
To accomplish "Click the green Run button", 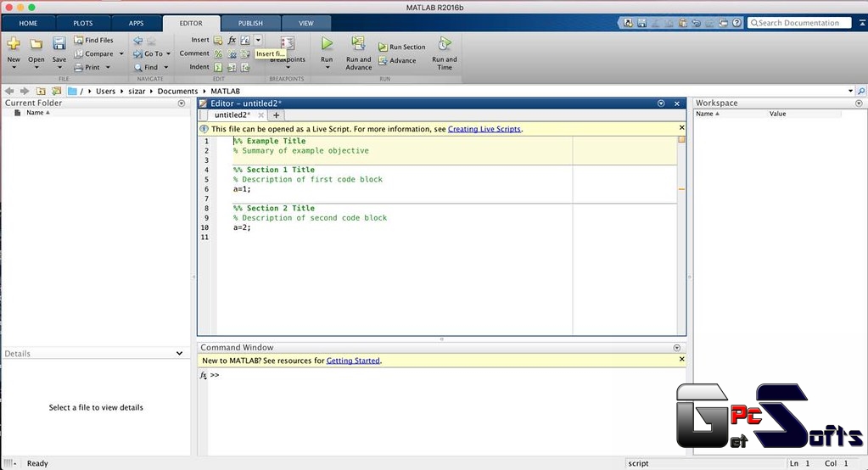I will 327,43.
